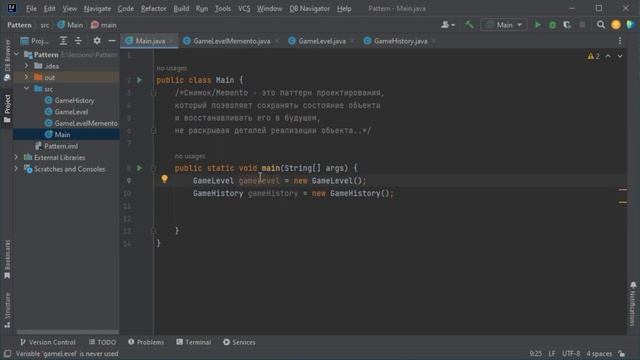Open the VCS menu
The image size is (640, 360).
point(244,8)
